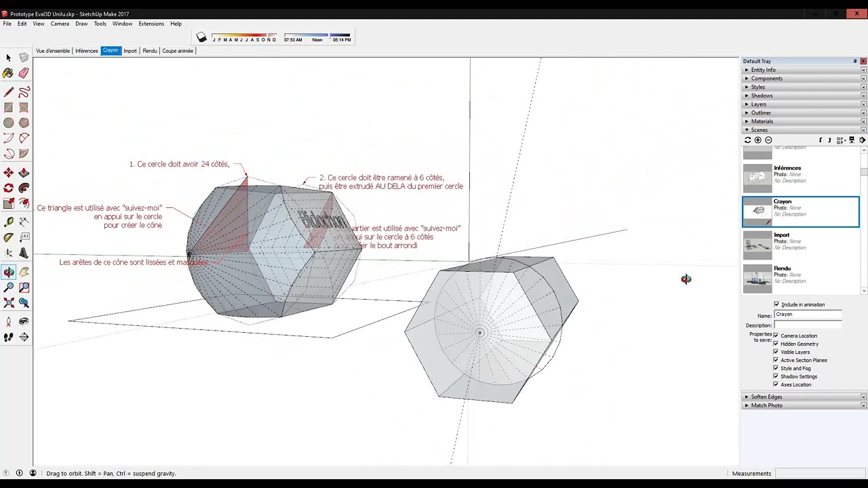
Task: Select the Zoom Extents tool
Action: (x=8, y=303)
